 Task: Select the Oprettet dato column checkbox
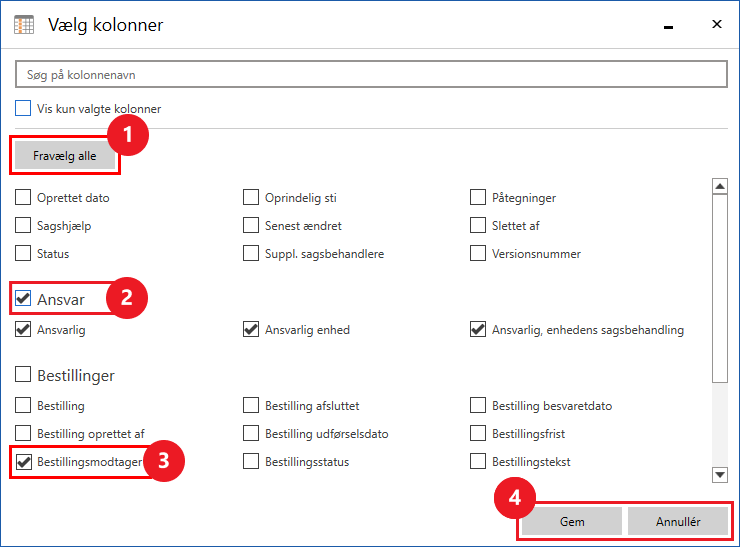pyautogui.click(x=23, y=198)
